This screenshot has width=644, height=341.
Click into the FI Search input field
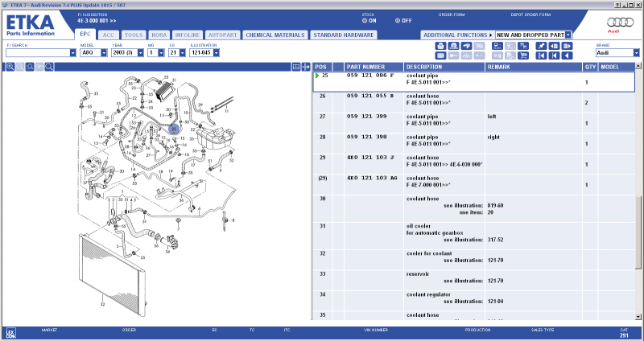[x=37, y=53]
